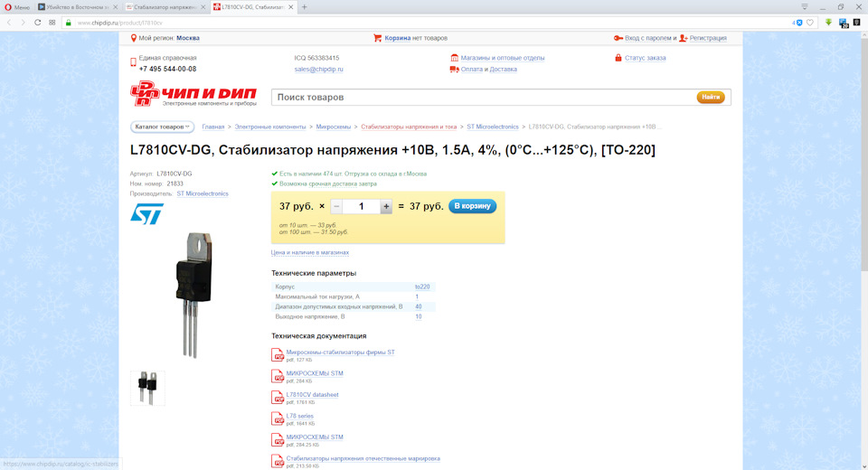Open Цена и наличие в магазинах
The image size is (868, 470).
[310, 252]
